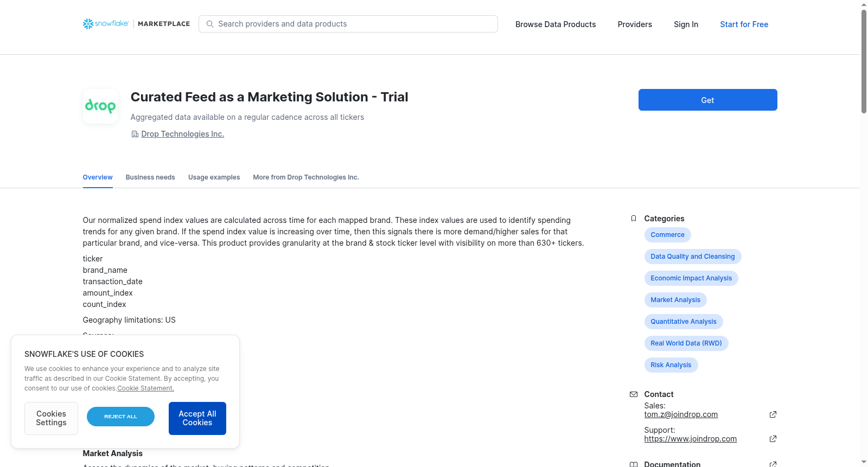This screenshot has width=868, height=467.
Task: Click scrollbar down arrow
Action: [864, 463]
